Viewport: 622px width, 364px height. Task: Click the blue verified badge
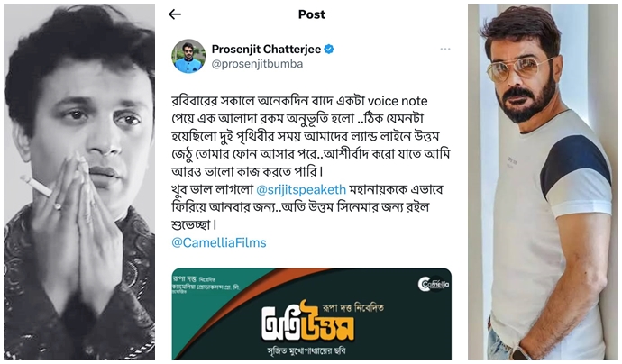point(329,50)
